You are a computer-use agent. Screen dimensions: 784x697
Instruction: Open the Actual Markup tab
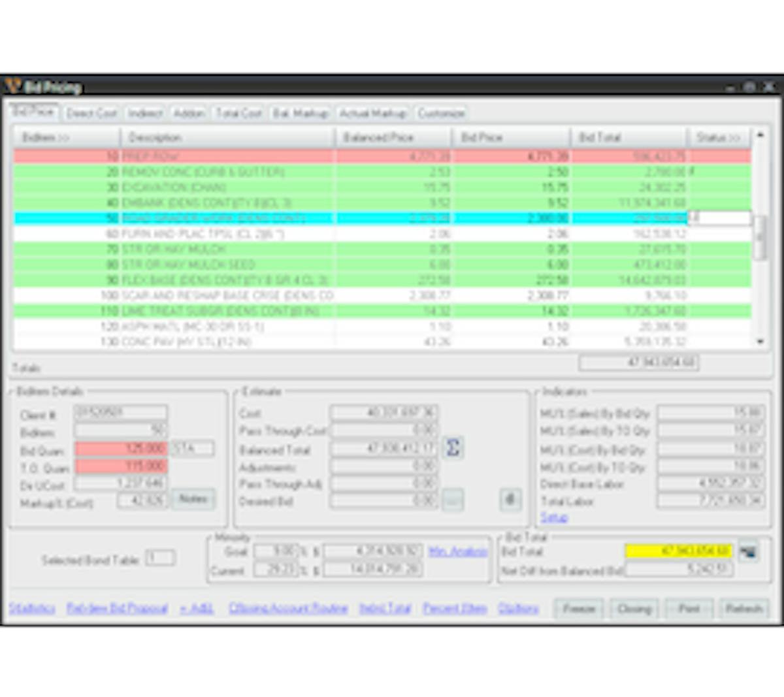(372, 114)
